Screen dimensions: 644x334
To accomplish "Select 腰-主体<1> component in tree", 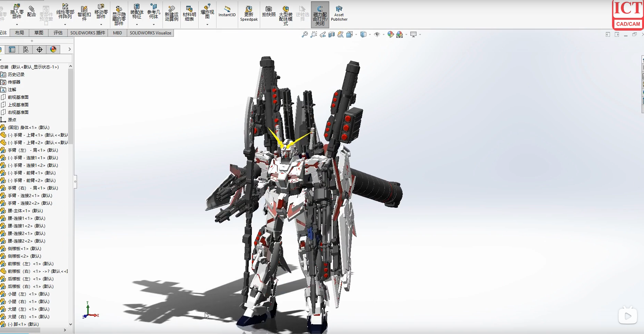I will pos(25,211).
